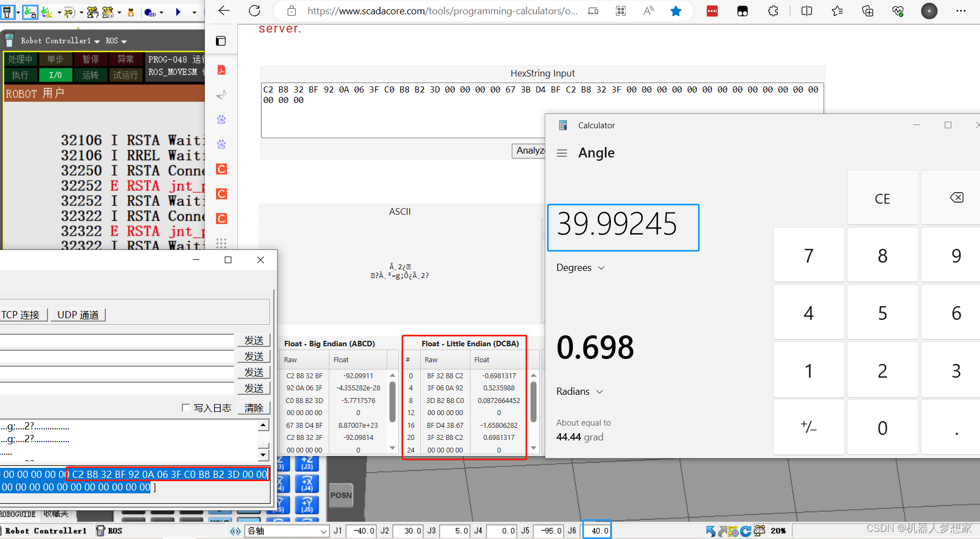Open the browser Read Aloud icon

(649, 11)
